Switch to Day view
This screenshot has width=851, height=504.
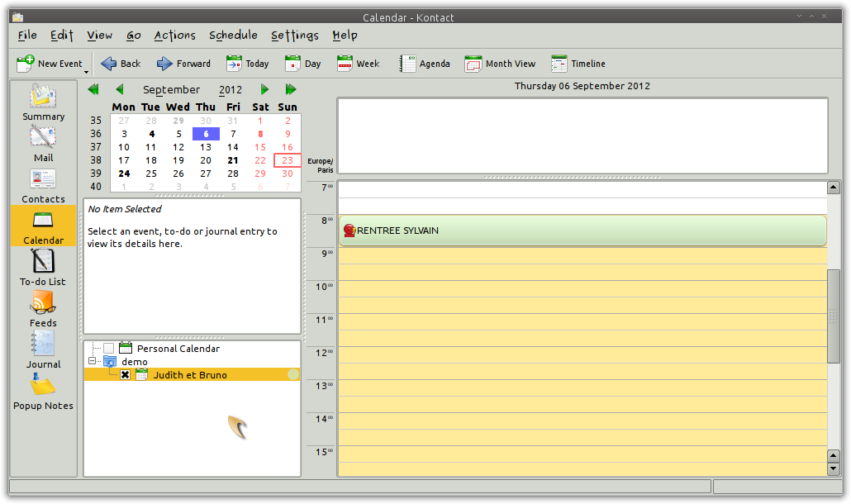point(303,64)
